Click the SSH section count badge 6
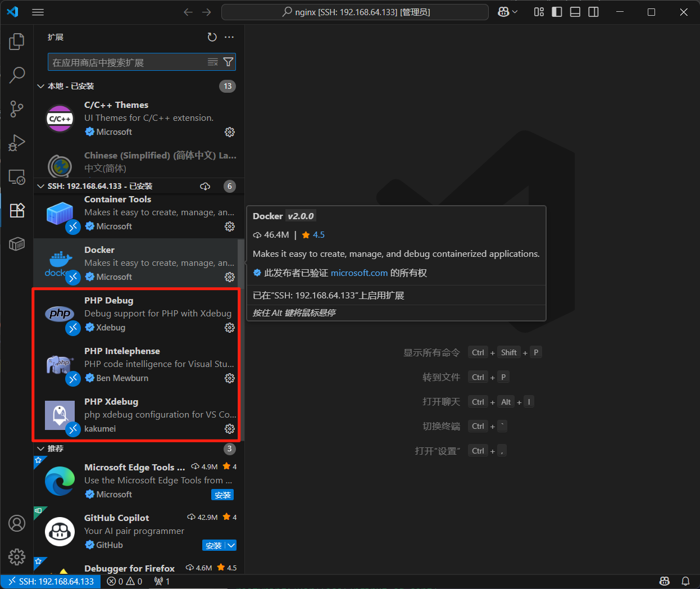Image resolution: width=700 pixels, height=589 pixels. [x=230, y=186]
